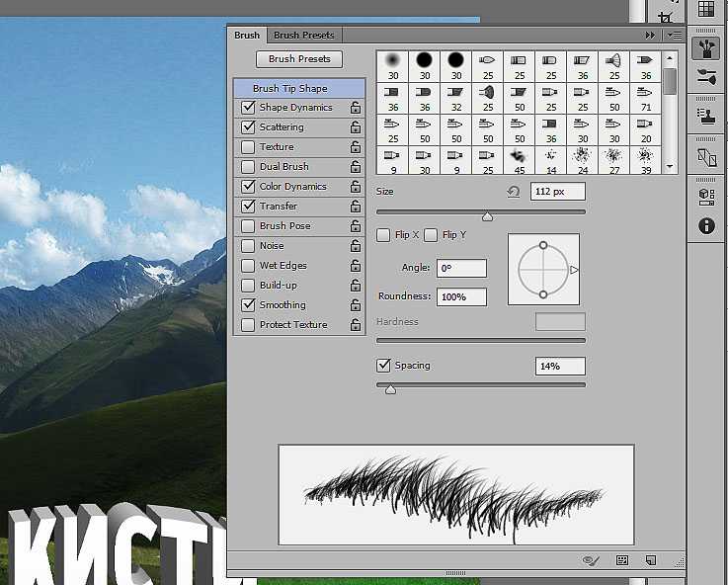Select the size 45 splatter brush tip
This screenshot has width=728, height=585.
[519, 160]
